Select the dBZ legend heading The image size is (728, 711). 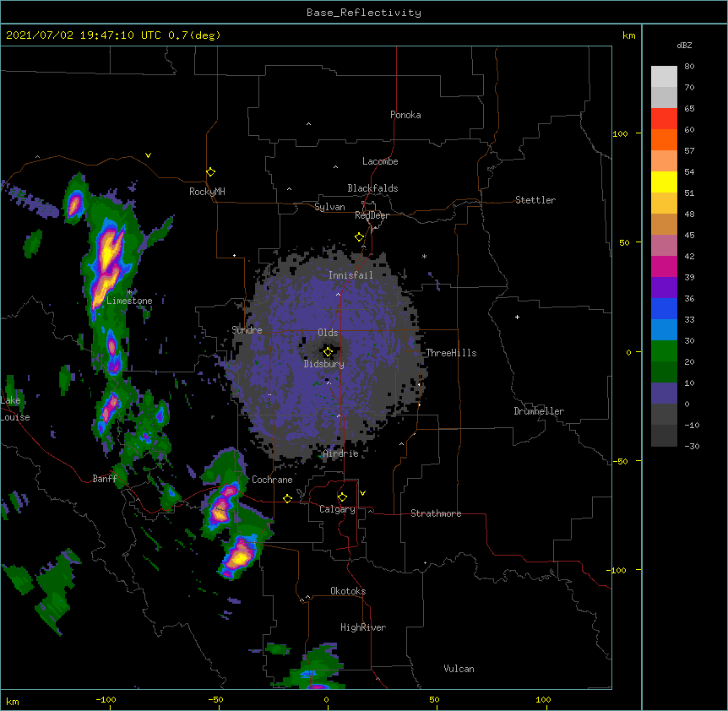tap(684, 45)
